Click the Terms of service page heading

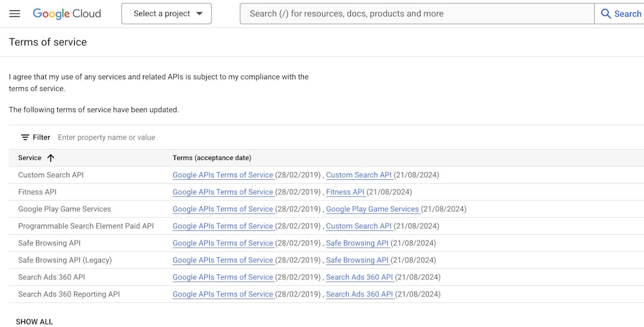48,42
